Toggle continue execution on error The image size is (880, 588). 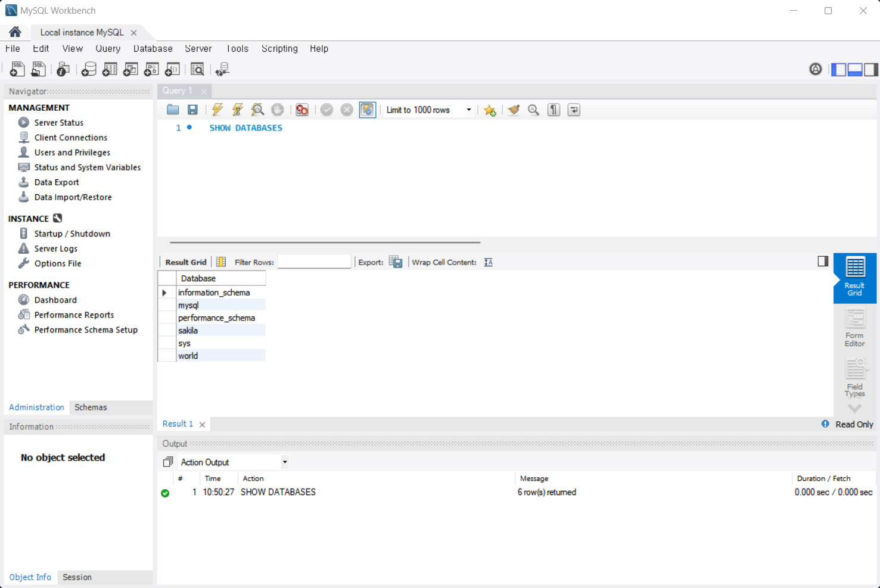302,110
